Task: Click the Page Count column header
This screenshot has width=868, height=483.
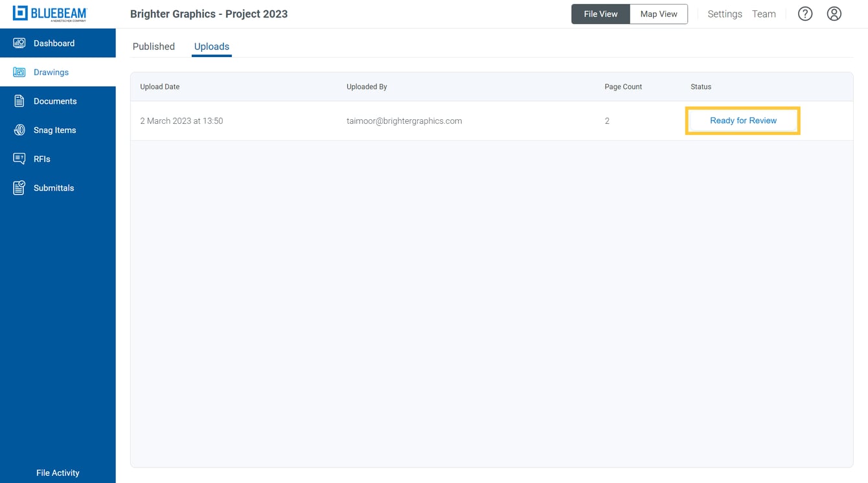Action: click(622, 86)
